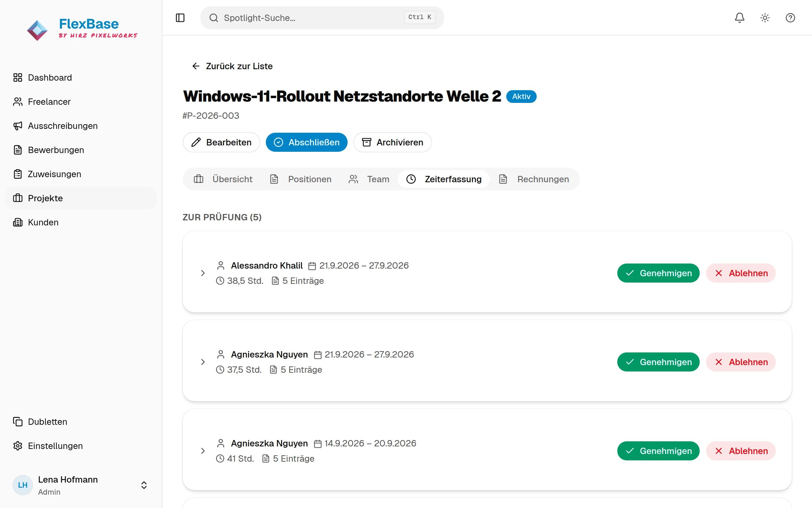This screenshot has width=812, height=508.
Task: Click the Archivieren button
Action: coord(393,143)
